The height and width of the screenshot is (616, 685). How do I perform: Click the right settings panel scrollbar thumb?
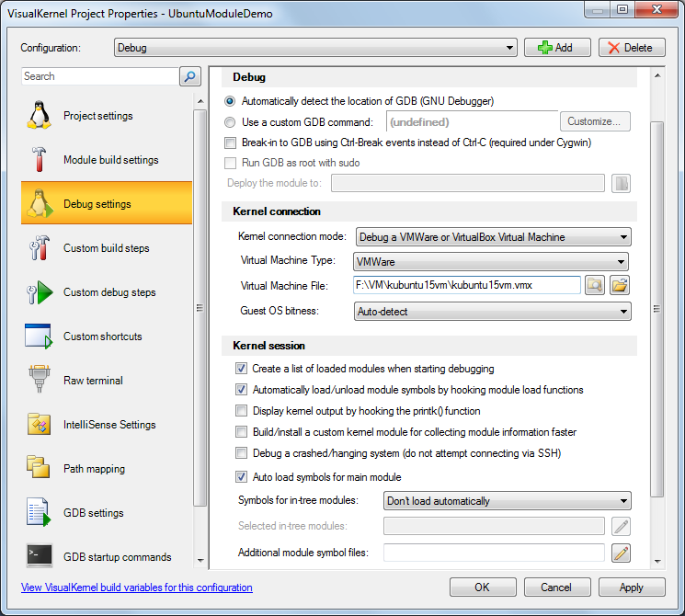656,309
